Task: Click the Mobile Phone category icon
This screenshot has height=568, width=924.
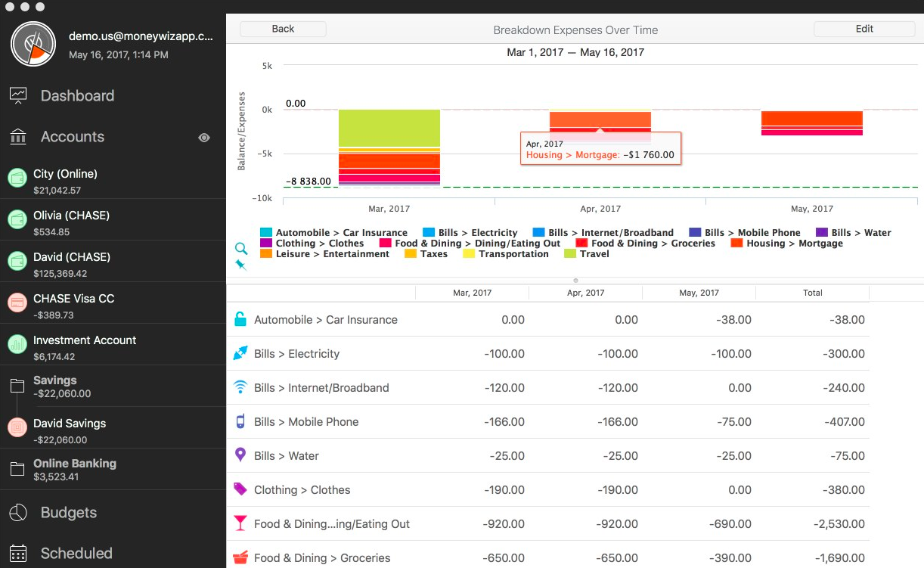Action: [240, 421]
